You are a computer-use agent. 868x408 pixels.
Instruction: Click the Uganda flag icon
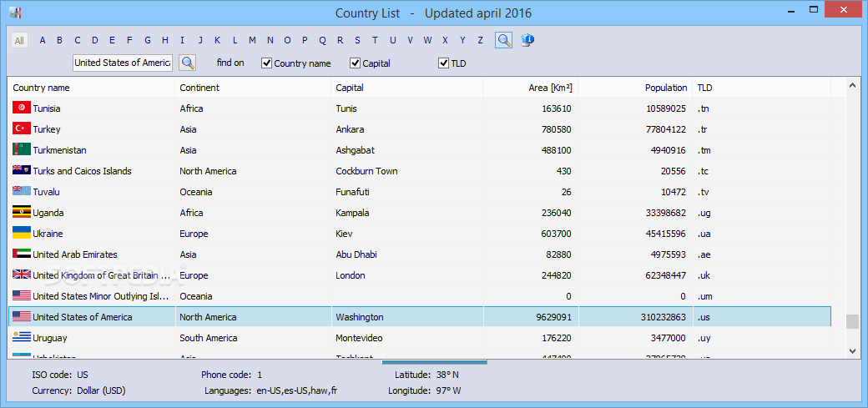pyautogui.click(x=21, y=212)
